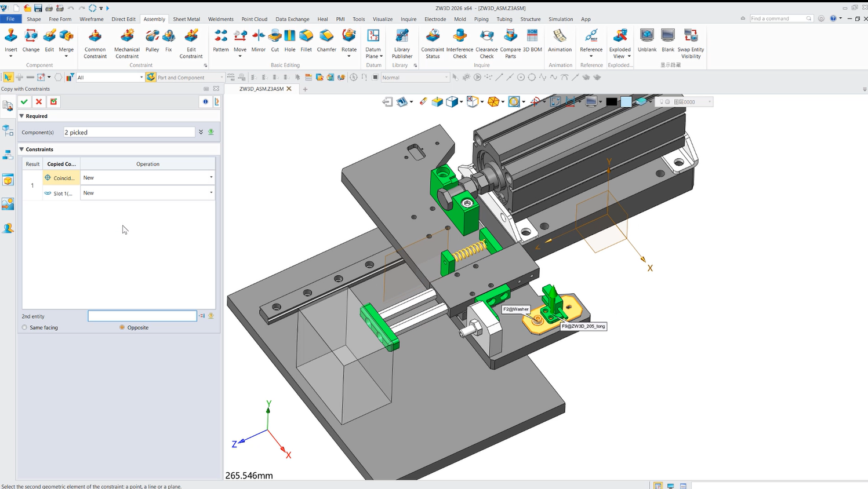
Task: Click the Component(s) 2 picked field
Action: coord(129,132)
